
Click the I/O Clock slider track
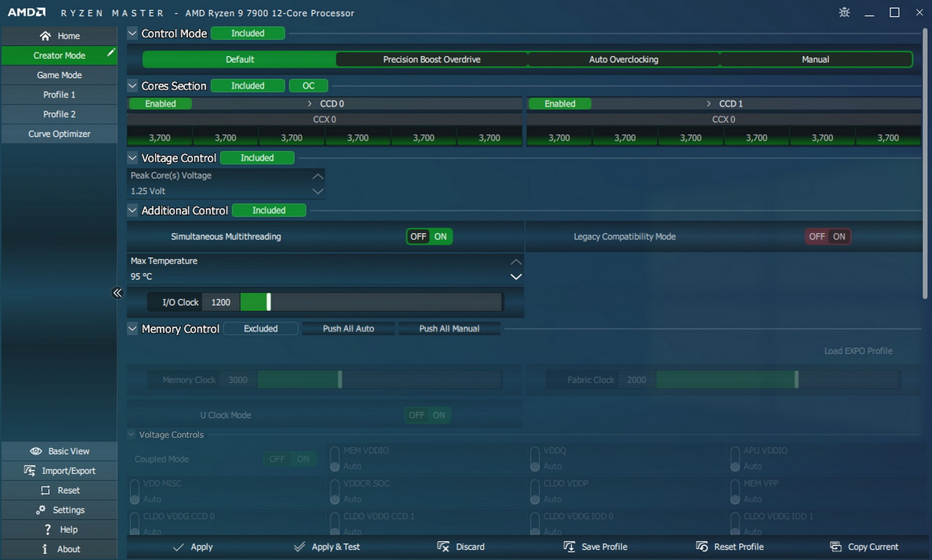[371, 302]
